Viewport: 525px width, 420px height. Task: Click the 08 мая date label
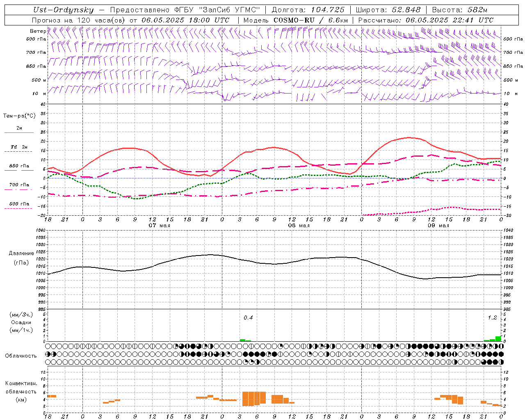coord(299,225)
